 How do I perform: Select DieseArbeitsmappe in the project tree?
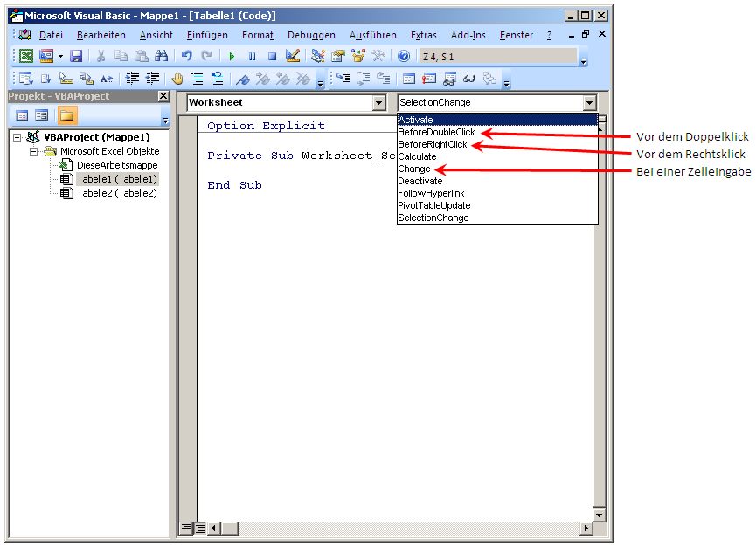click(117, 165)
